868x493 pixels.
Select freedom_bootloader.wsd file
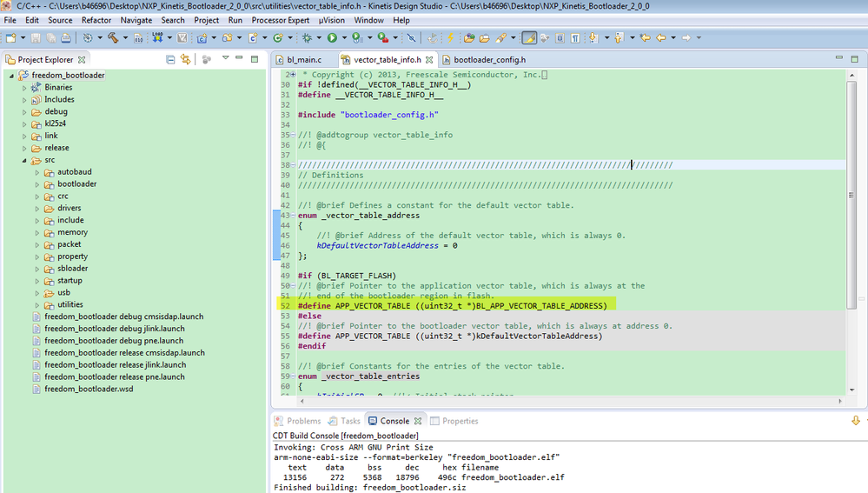(x=89, y=389)
